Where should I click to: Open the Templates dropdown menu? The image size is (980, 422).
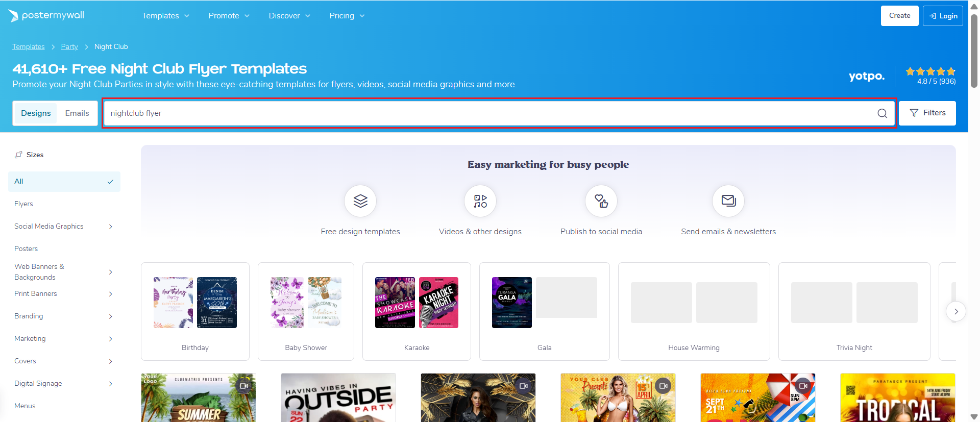165,16
